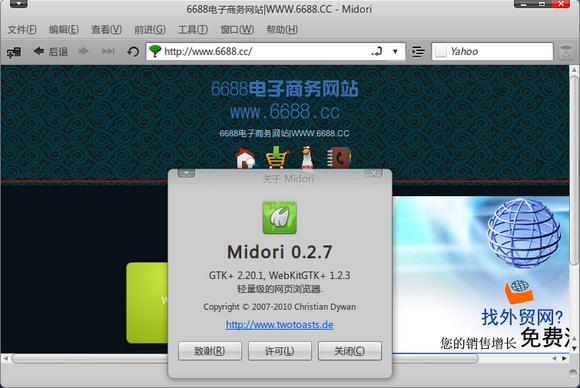Click the shopping cart icon on webpage
This screenshot has height=388, width=580.
277,158
